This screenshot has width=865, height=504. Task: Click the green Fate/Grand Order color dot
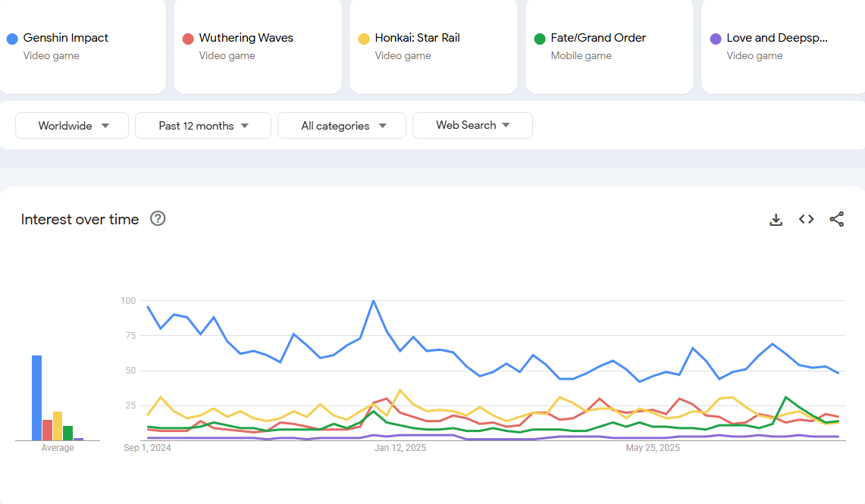(x=540, y=39)
